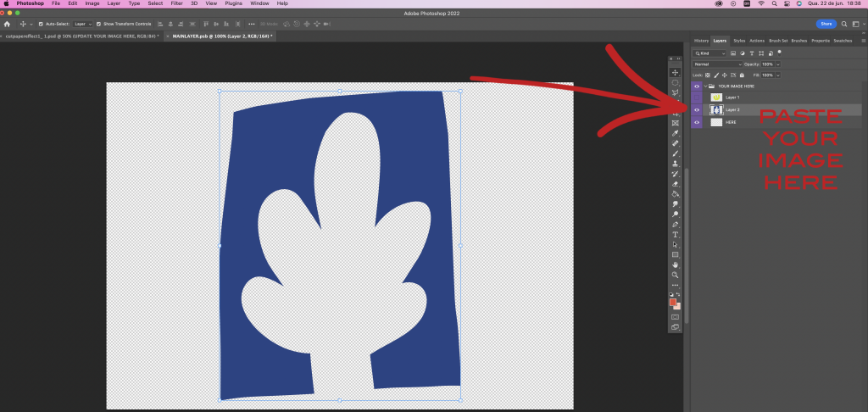Select the Smudge tool
This screenshot has height=412, width=868.
click(675, 204)
